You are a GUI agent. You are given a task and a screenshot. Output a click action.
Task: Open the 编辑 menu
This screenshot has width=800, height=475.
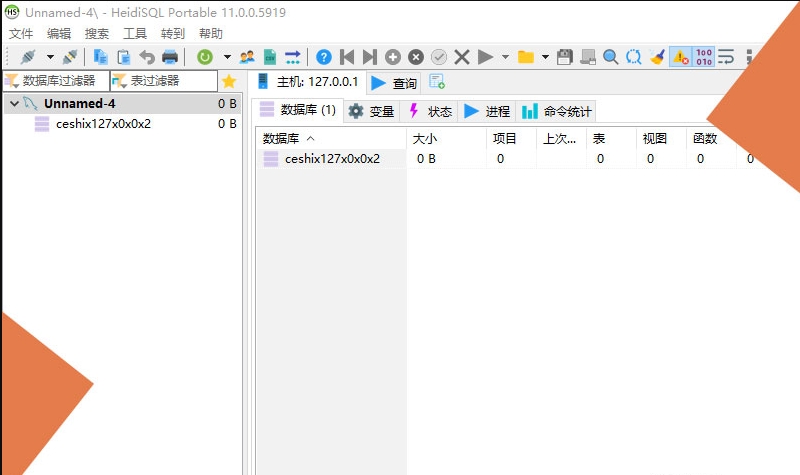coord(59,34)
